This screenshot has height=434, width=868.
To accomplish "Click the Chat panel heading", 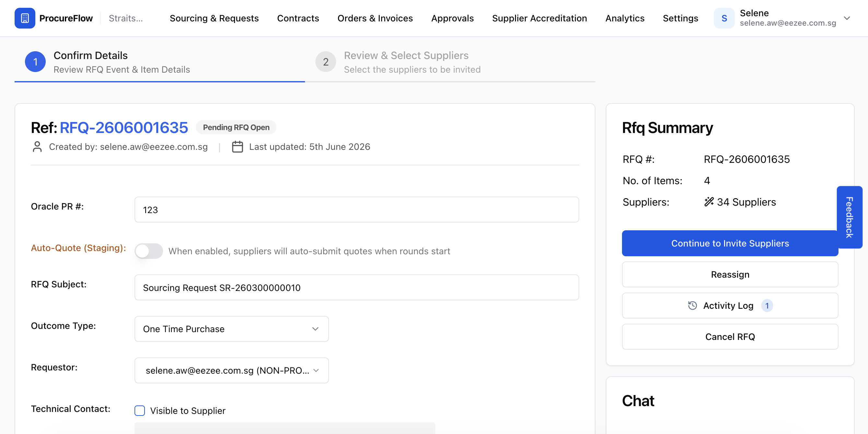I will coord(638,401).
